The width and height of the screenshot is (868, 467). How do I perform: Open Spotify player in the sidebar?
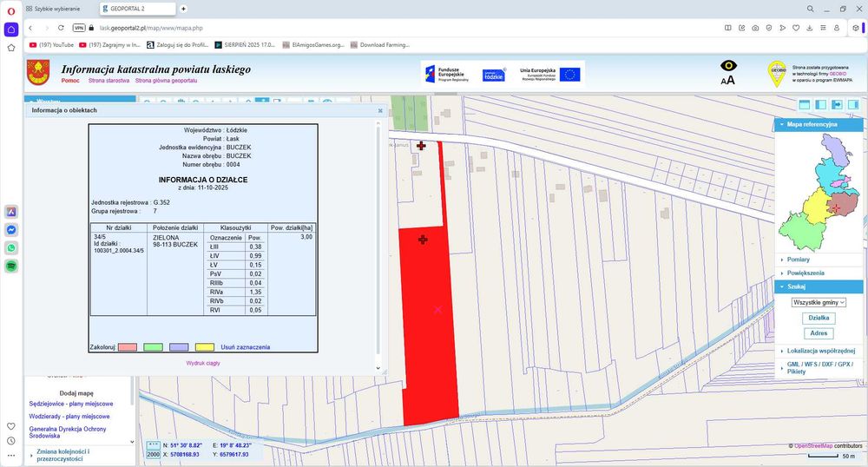[11, 266]
